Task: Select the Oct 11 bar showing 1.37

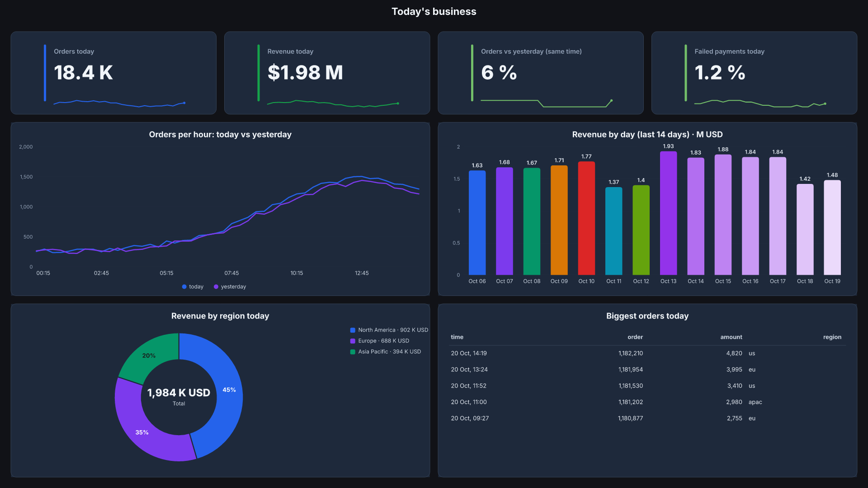Action: tap(613, 231)
